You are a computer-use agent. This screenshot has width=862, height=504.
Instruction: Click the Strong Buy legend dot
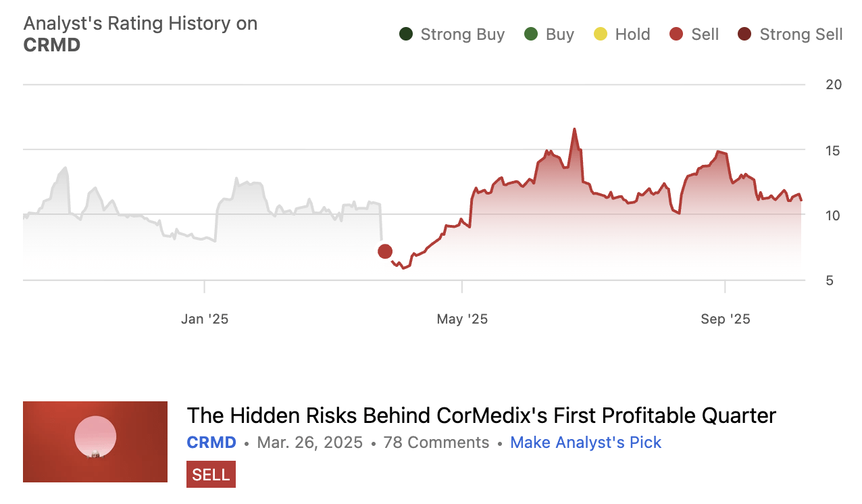click(406, 34)
